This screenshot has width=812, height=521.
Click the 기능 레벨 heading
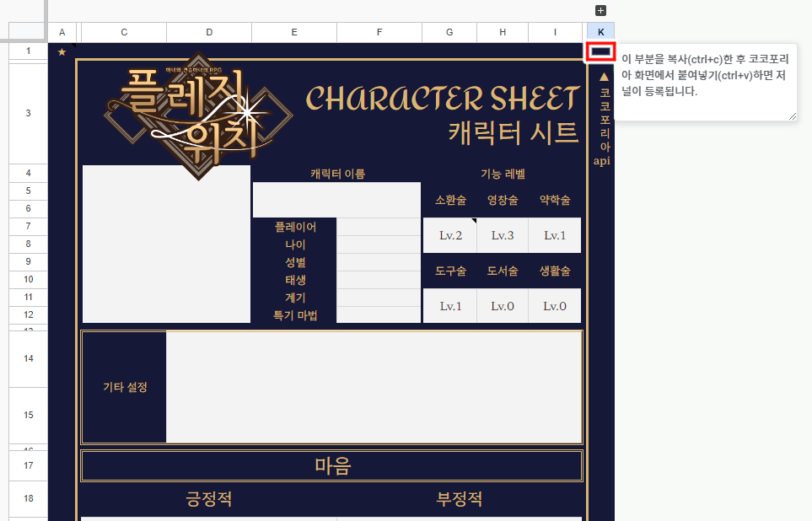(503, 174)
